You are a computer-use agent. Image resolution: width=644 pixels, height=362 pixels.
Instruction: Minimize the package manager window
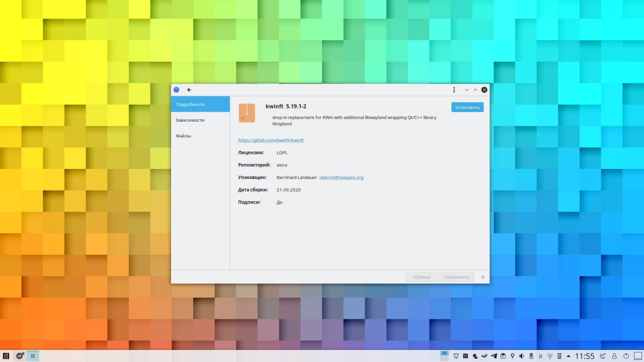(x=467, y=89)
